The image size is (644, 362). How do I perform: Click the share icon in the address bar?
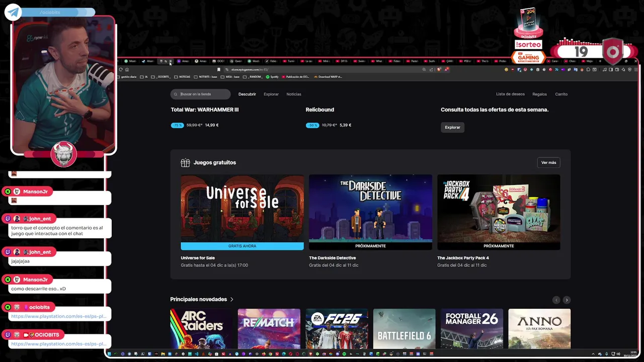431,69
